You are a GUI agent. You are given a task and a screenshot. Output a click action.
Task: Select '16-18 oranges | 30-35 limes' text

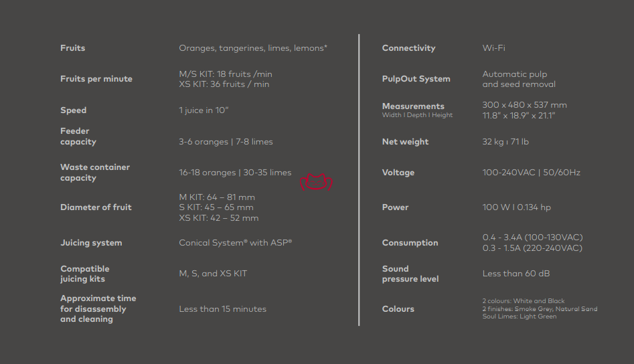pyautogui.click(x=235, y=173)
